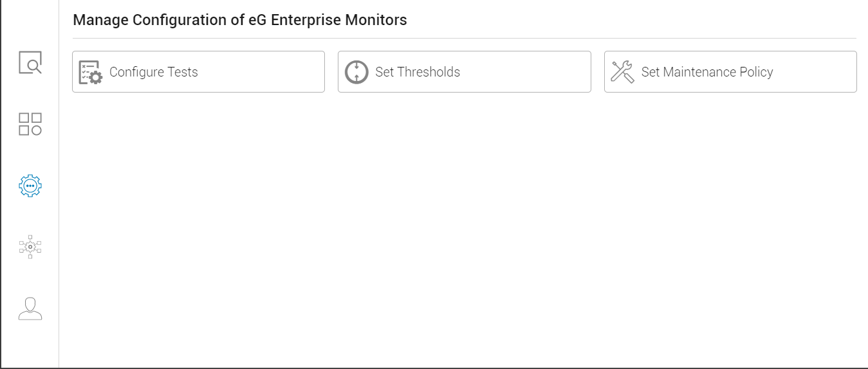The image size is (868, 369).
Task: Open the Configure Tests tile
Action: [198, 72]
